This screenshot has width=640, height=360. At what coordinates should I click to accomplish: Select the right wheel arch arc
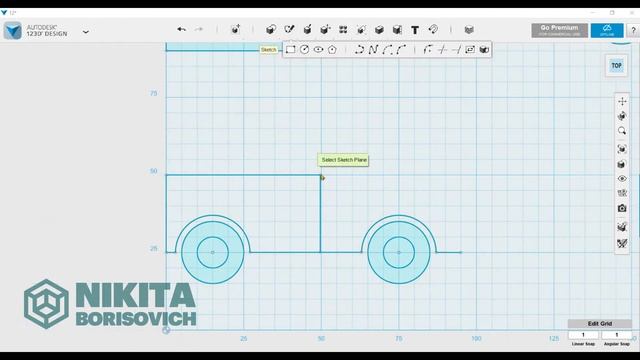pos(399,216)
